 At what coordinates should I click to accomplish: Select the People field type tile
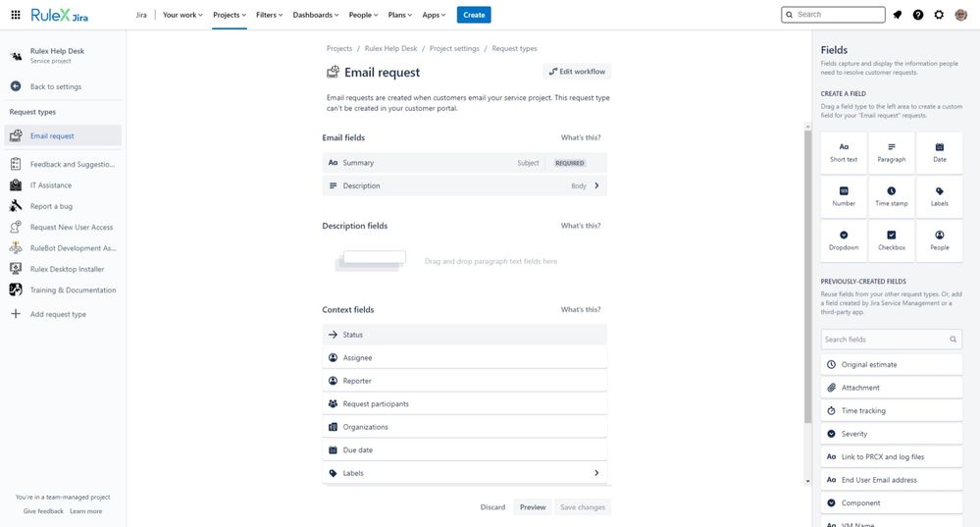[940, 240]
